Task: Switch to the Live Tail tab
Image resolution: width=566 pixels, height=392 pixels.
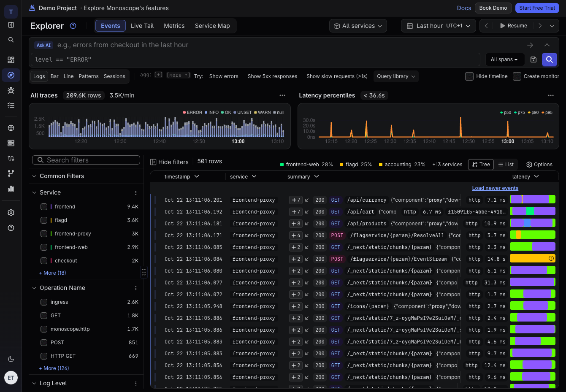Action: [142, 26]
